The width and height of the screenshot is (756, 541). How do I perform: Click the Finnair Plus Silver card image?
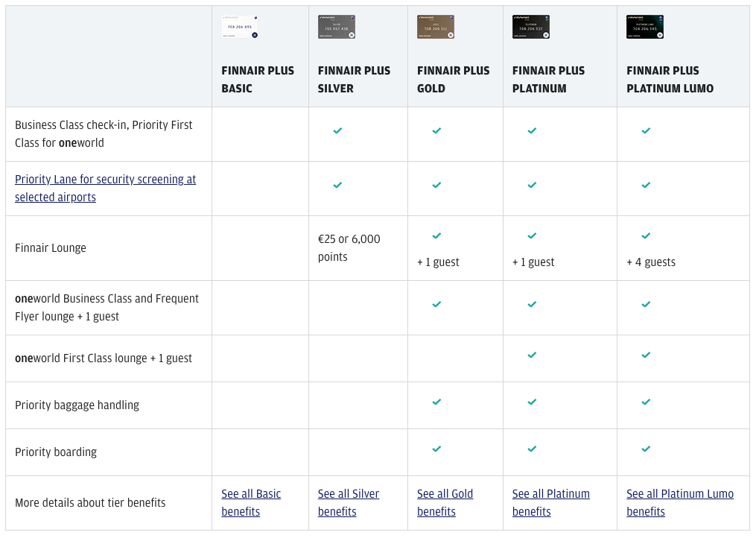(x=337, y=27)
